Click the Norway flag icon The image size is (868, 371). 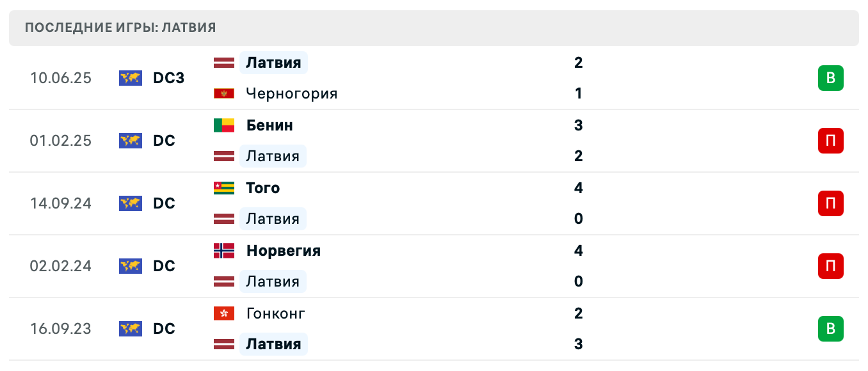(223, 251)
